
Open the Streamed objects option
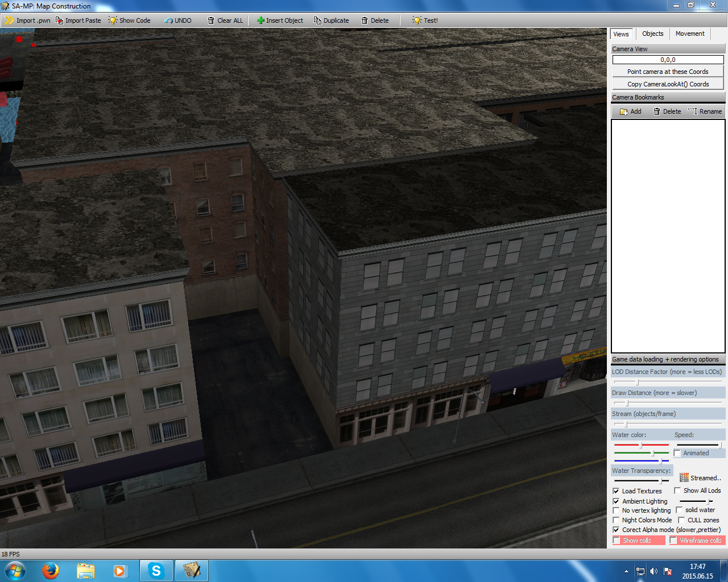click(700, 478)
